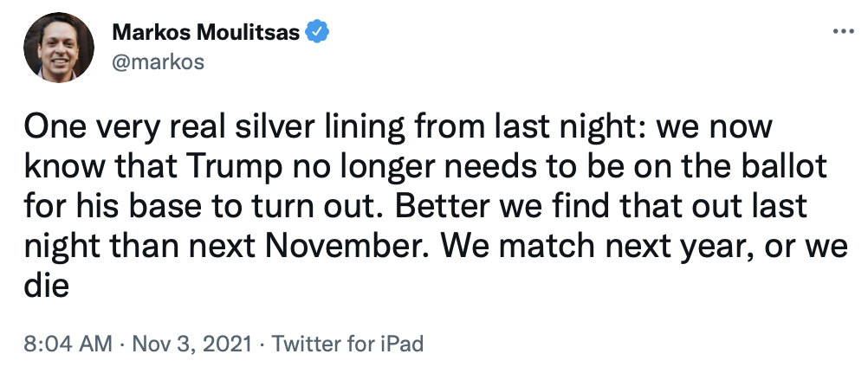
Task: Click the blue verified checkmark badge
Action: (x=318, y=33)
